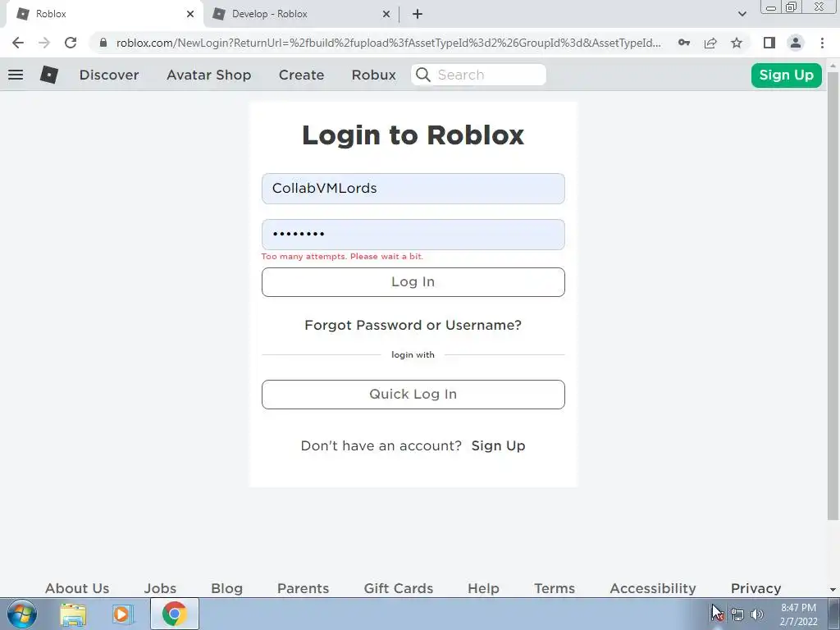Open the Windows Start button
Image resolution: width=840 pixels, height=630 pixels.
[x=22, y=614]
